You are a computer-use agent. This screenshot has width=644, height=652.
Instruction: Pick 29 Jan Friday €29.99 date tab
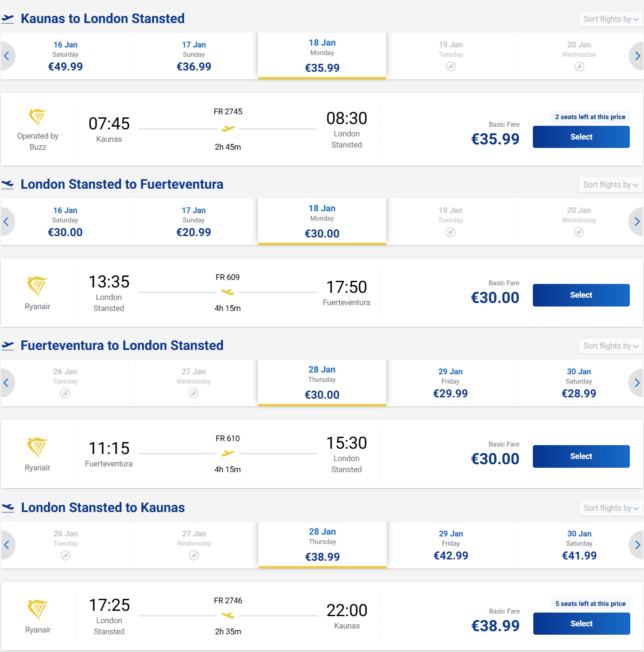450,383
